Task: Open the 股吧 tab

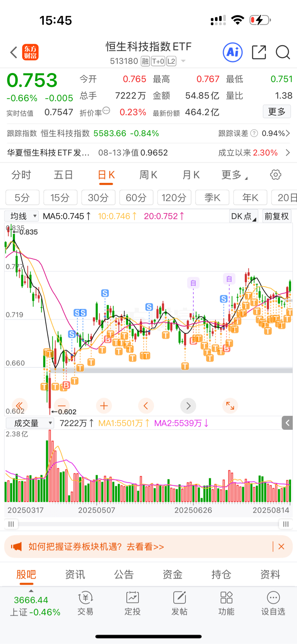Action: tap(26, 575)
